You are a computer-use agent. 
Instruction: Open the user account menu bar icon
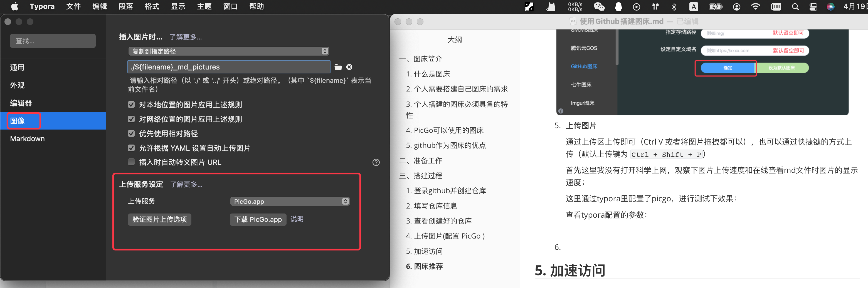737,7
